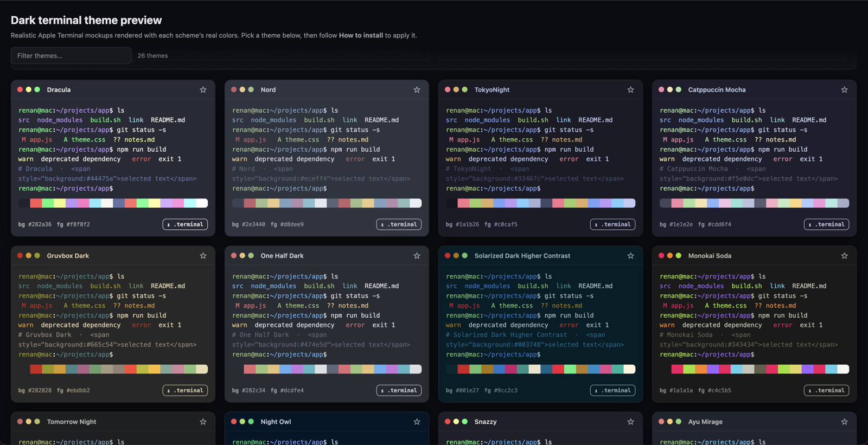868x445 pixels.
Task: Click the Night Owl title
Action: (x=276, y=421)
